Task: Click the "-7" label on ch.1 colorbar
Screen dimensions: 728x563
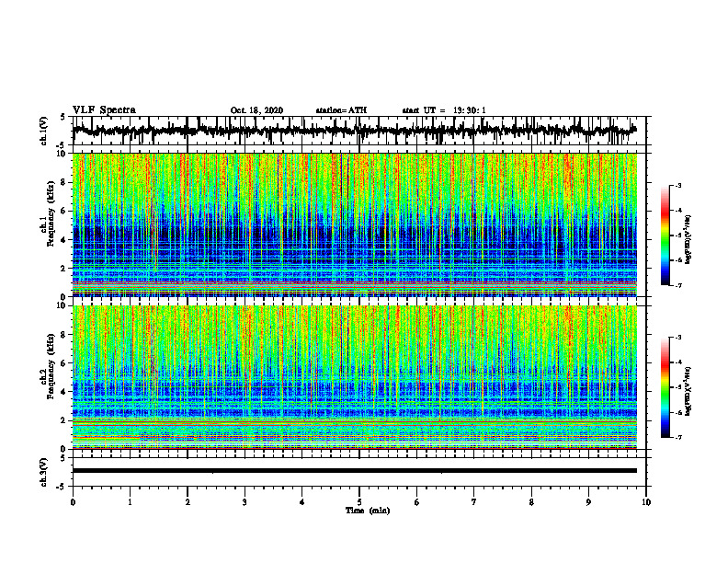Action: pos(677,285)
